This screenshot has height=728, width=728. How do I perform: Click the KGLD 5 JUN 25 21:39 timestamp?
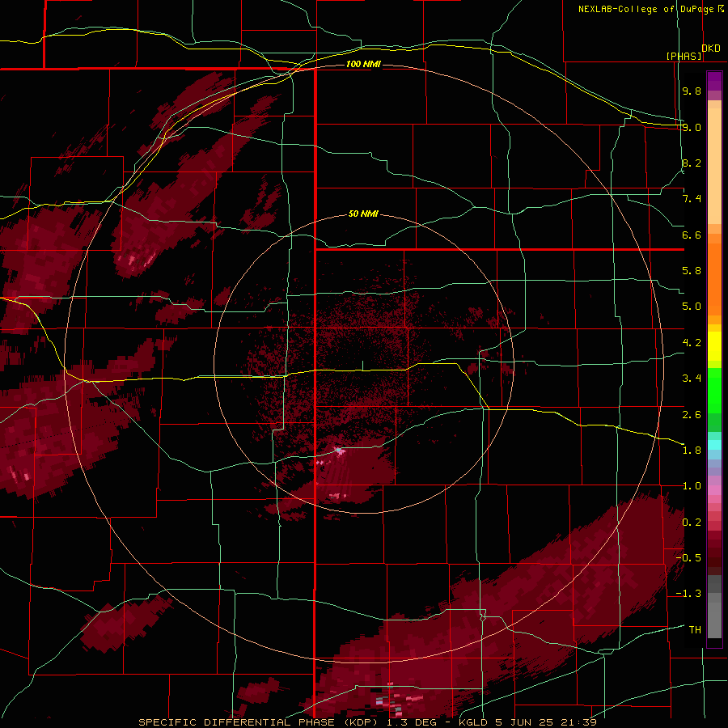coord(527,722)
